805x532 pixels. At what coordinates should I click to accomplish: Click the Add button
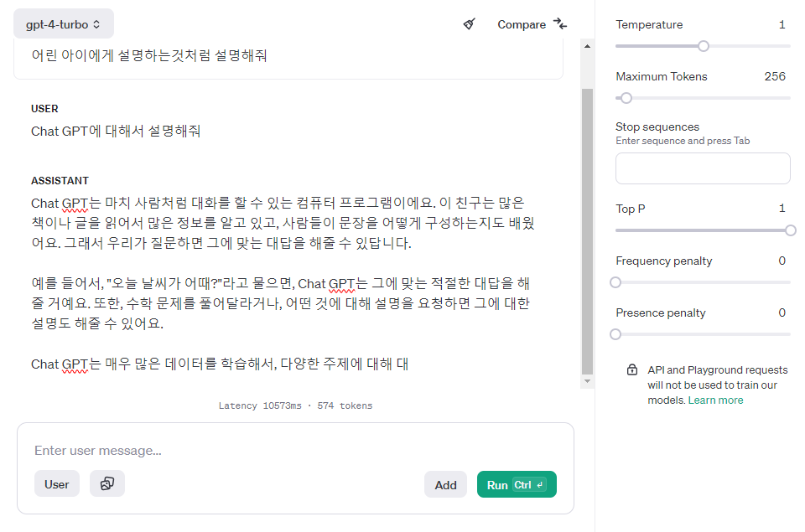point(445,485)
